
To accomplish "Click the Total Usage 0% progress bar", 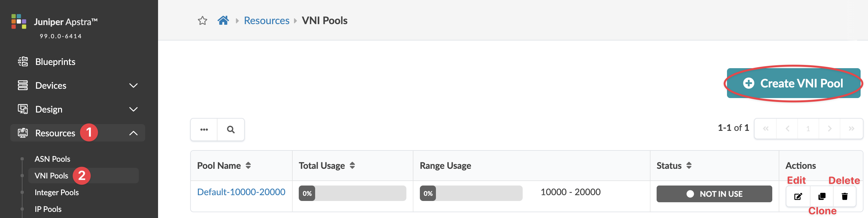I will 352,193.
